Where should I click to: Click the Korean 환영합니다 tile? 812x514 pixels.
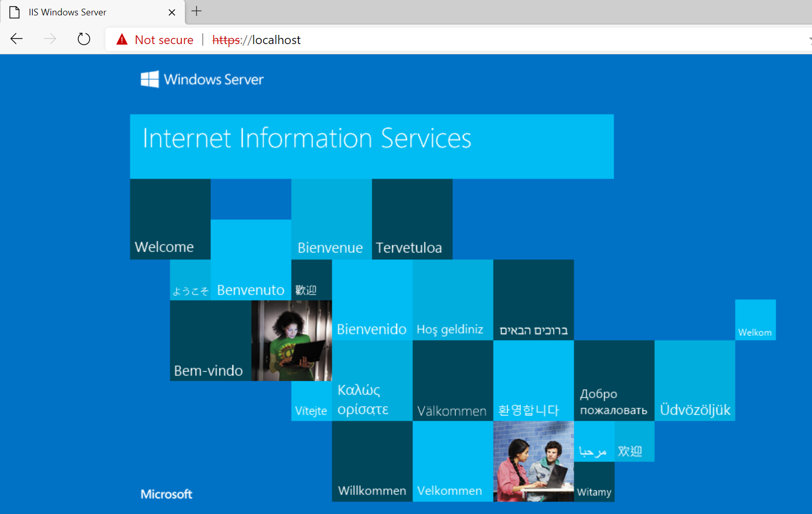pyautogui.click(x=533, y=381)
